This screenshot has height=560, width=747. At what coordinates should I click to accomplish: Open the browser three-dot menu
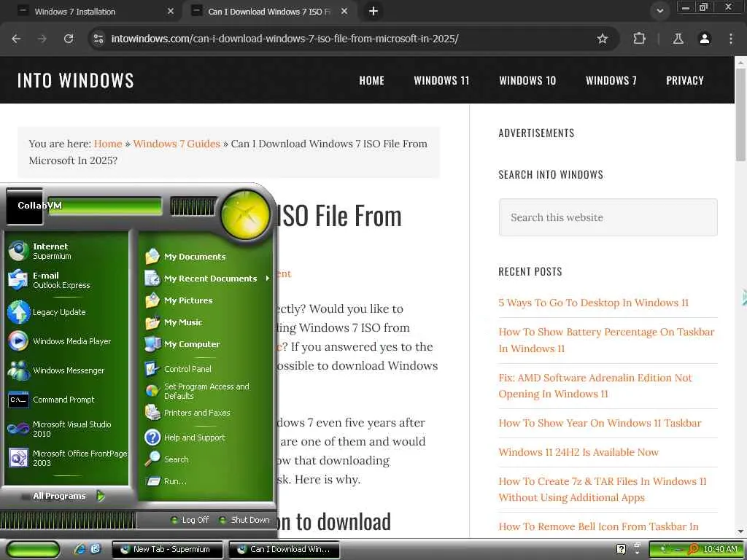point(731,39)
